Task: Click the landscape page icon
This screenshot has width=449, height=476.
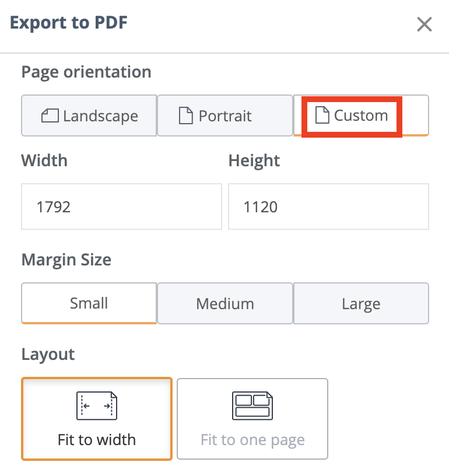Action: 50,116
